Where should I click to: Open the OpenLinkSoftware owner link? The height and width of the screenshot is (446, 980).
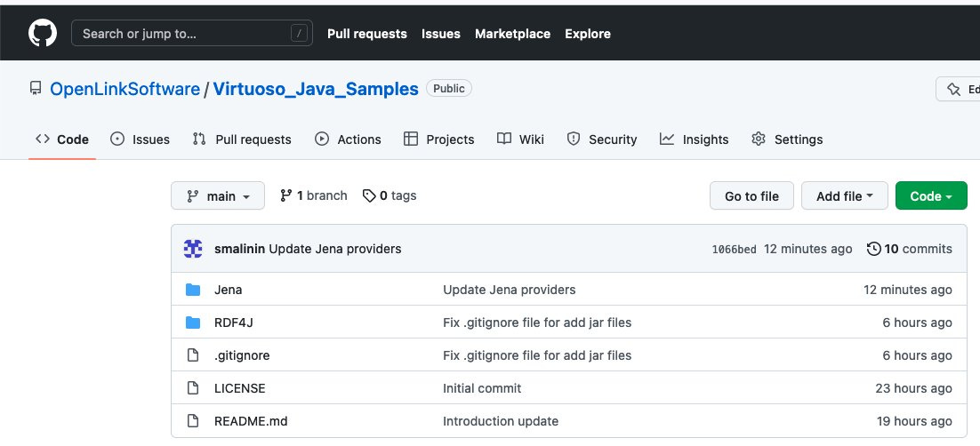coord(125,89)
